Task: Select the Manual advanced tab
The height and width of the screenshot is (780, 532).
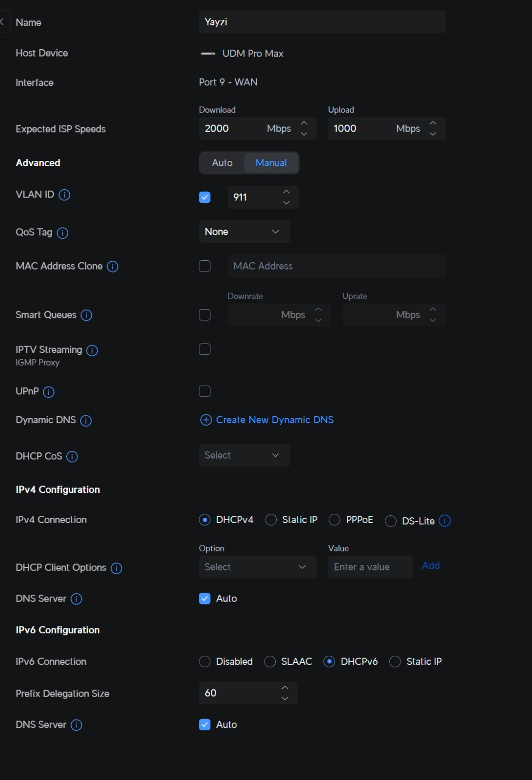Action: [271, 163]
